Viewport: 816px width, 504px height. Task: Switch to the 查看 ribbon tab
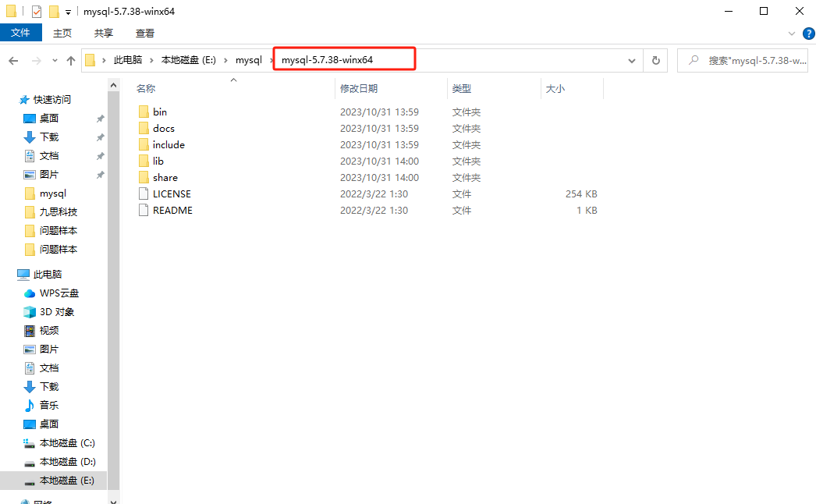(x=145, y=34)
